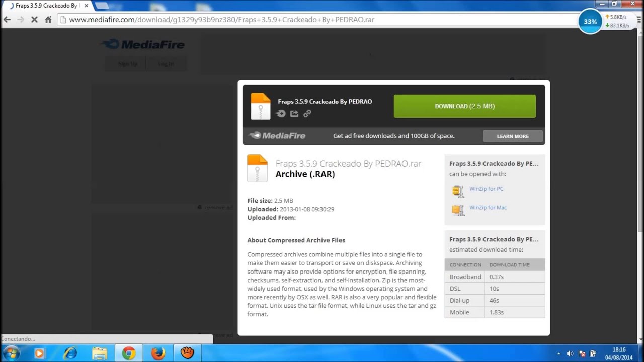Click the browser forward arrow
Screen dimensions: 644x362
coord(21,20)
